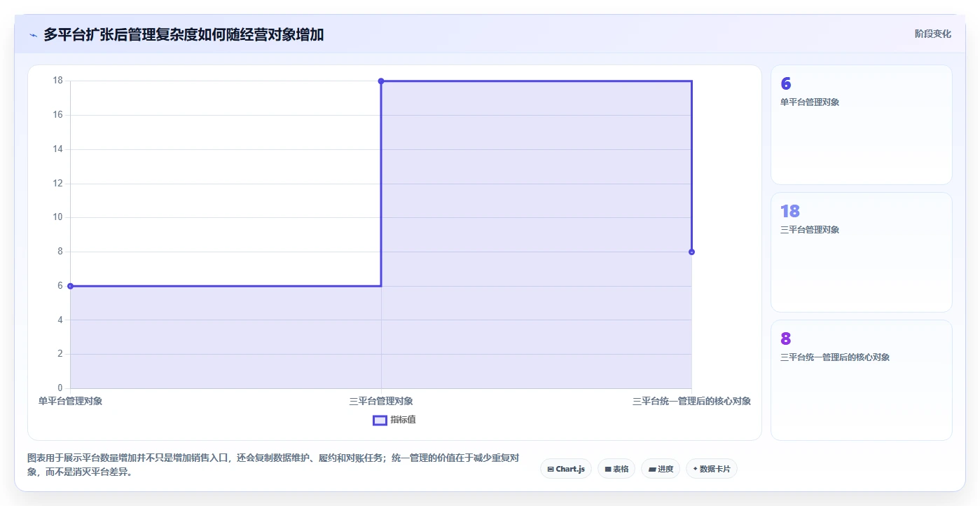The width and height of the screenshot is (980, 506).
Task: Click card caption 三平台统一管理后的核心对象
Action: (x=835, y=357)
